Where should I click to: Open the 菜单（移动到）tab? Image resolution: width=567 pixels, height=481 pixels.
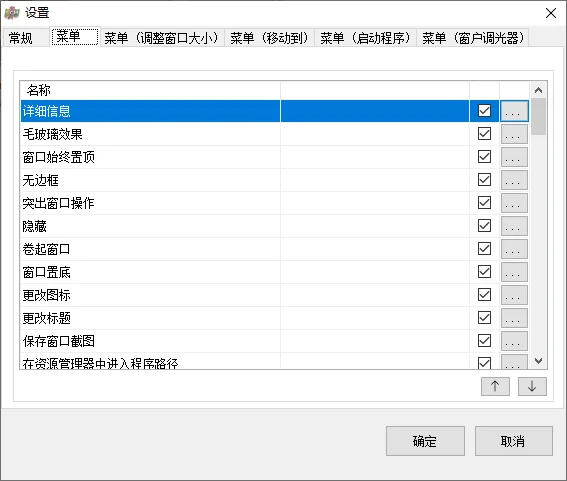pyautogui.click(x=269, y=38)
